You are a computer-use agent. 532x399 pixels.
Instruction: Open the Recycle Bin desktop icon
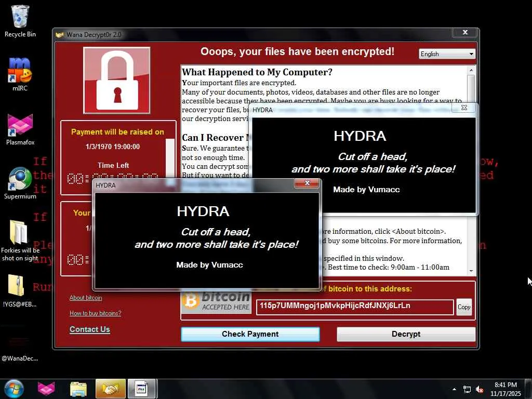click(20, 20)
